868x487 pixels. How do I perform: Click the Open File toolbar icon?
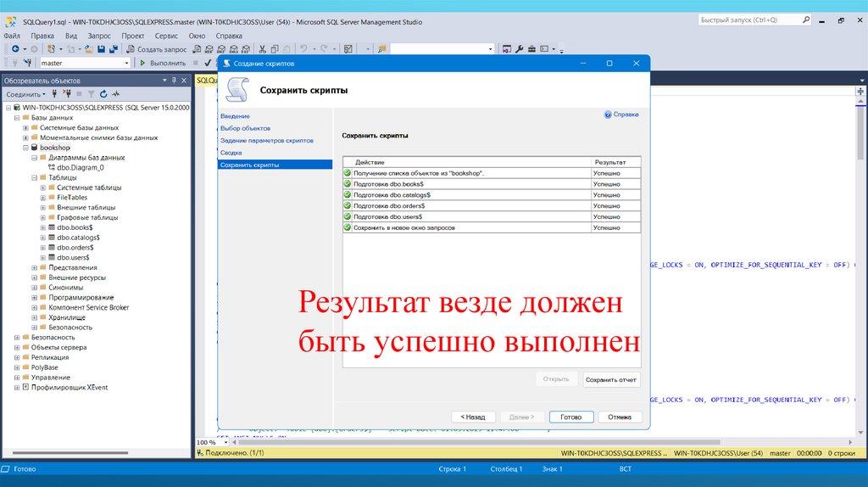point(88,49)
